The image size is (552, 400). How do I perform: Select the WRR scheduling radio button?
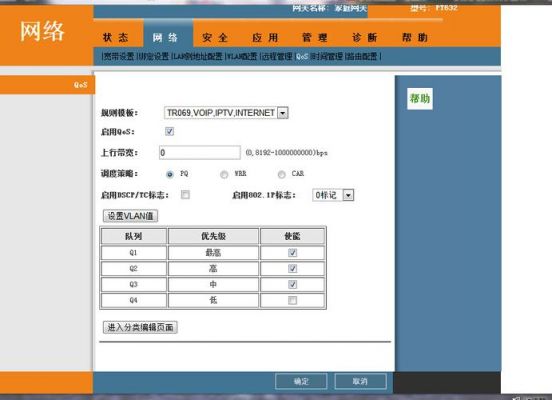[224, 174]
